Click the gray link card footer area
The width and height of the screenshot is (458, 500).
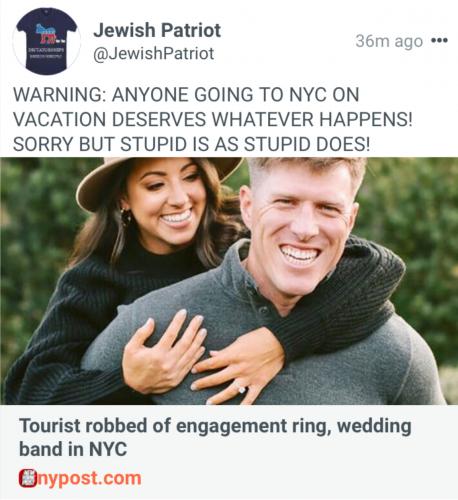(229, 452)
